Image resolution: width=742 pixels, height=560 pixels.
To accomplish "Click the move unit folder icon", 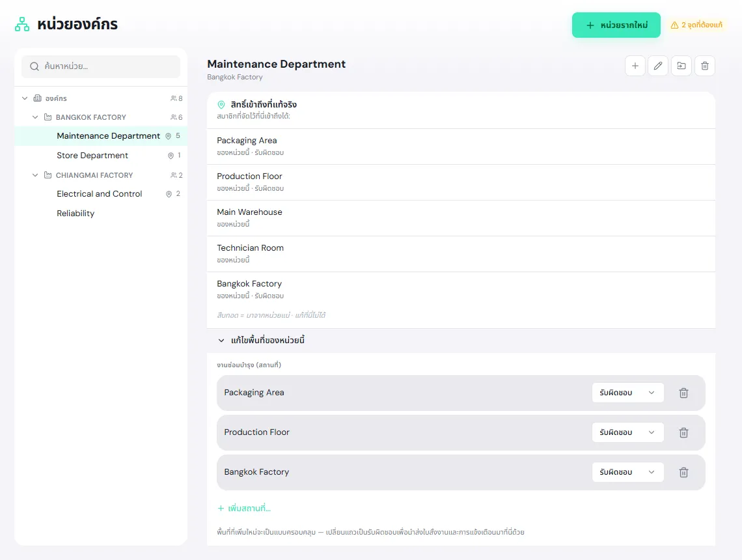I will [x=681, y=66].
